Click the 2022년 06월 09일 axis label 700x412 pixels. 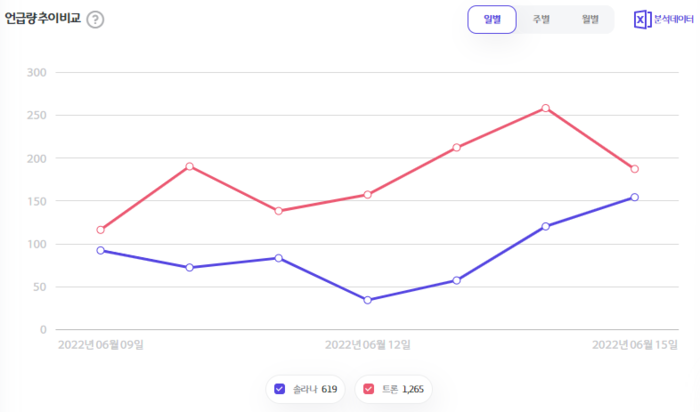(x=101, y=345)
